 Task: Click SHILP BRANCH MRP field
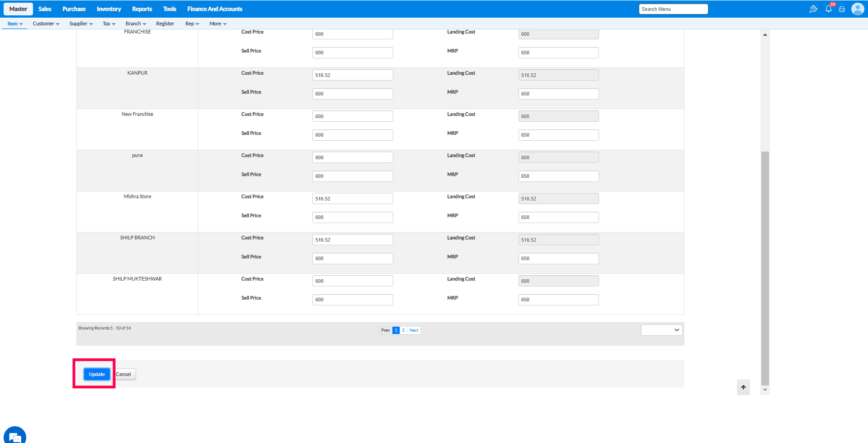[558, 258]
